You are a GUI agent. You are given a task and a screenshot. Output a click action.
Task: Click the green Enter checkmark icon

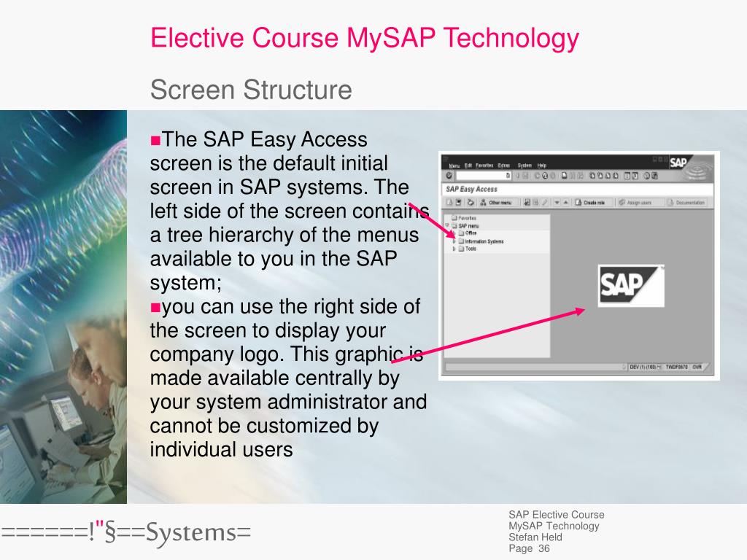click(x=449, y=176)
